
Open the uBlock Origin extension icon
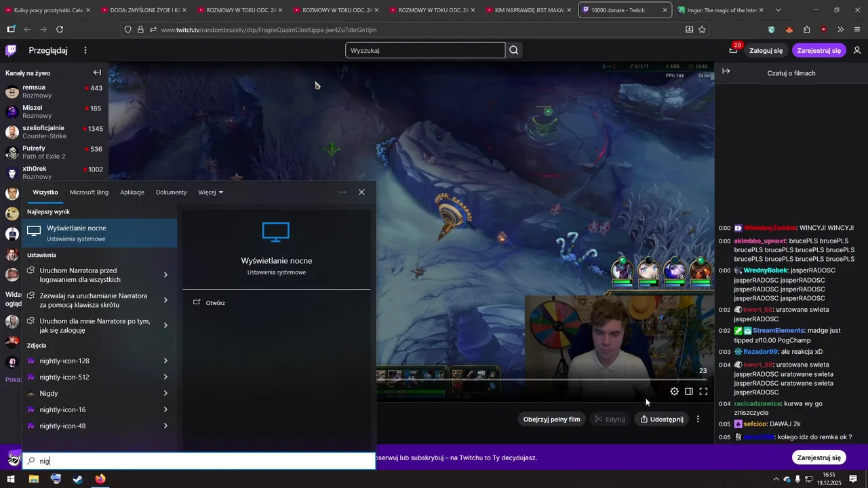click(x=824, y=30)
